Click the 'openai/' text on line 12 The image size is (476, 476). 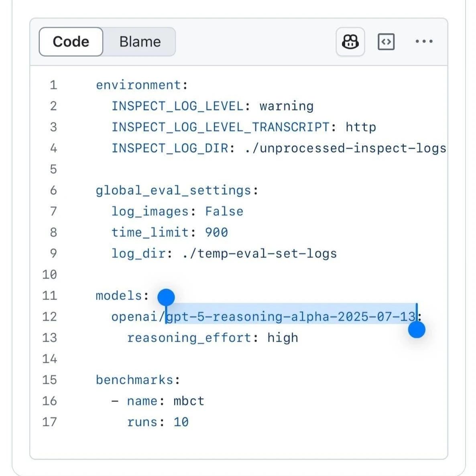[x=138, y=317]
